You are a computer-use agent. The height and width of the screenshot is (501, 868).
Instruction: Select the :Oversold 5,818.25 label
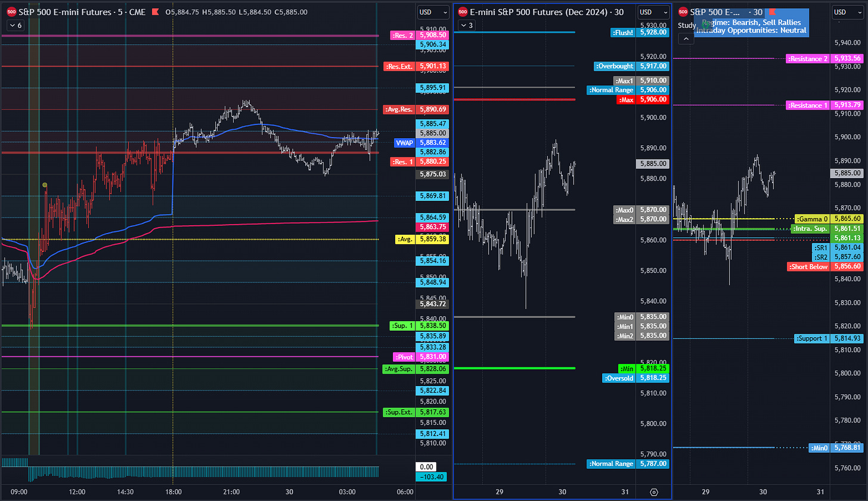click(x=636, y=378)
